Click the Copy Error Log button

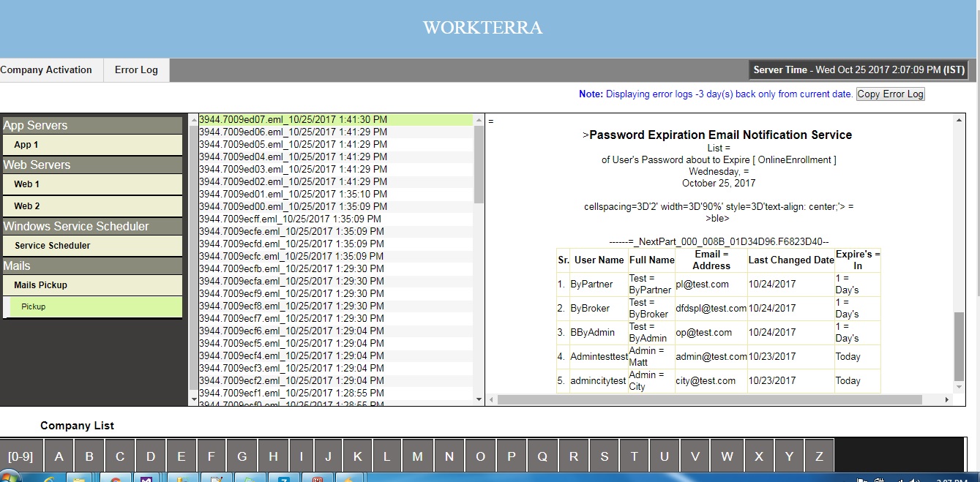click(x=891, y=94)
